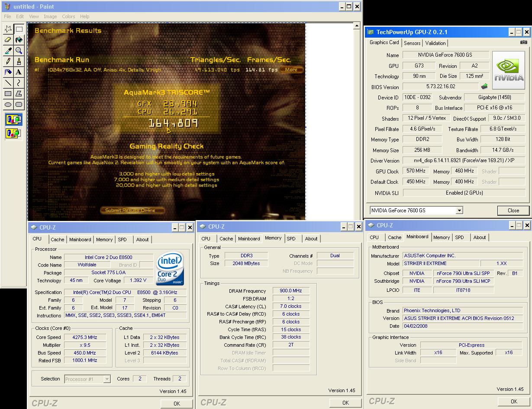Select the Rounded Rectangle tool
532x409 pixels.
click(19, 105)
